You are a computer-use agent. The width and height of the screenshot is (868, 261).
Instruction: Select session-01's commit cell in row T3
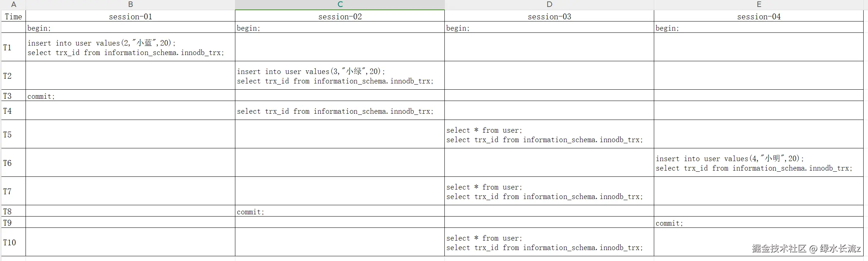[130, 96]
